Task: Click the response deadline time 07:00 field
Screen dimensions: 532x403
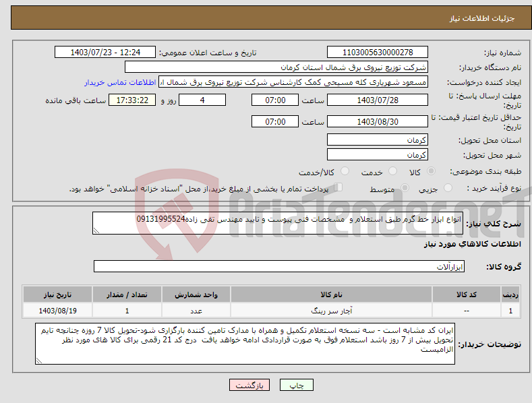Action: pyautogui.click(x=275, y=100)
